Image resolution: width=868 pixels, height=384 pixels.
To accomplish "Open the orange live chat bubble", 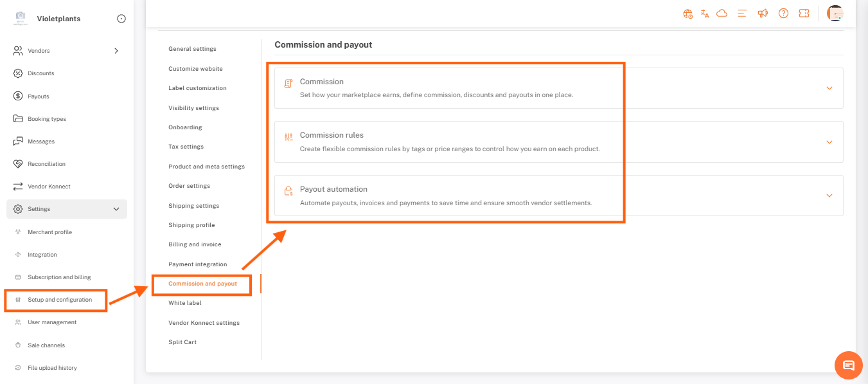I will [848, 365].
